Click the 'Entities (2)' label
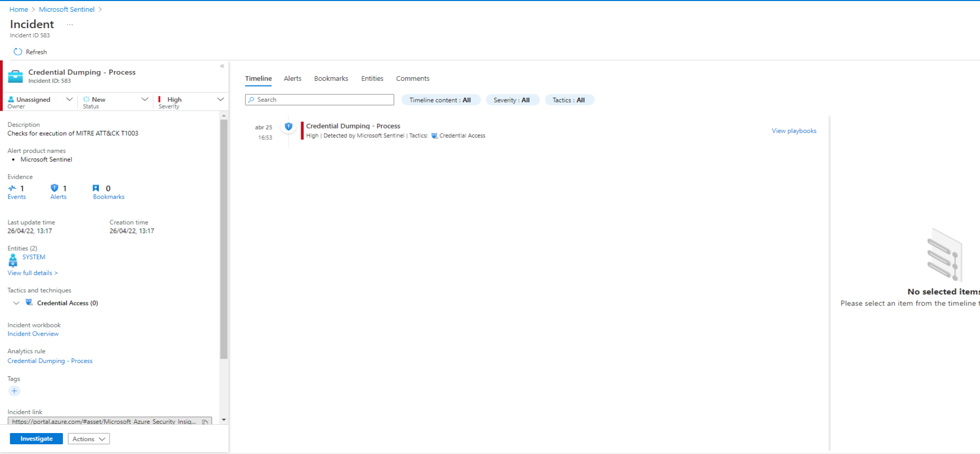980x454 pixels. click(x=22, y=248)
